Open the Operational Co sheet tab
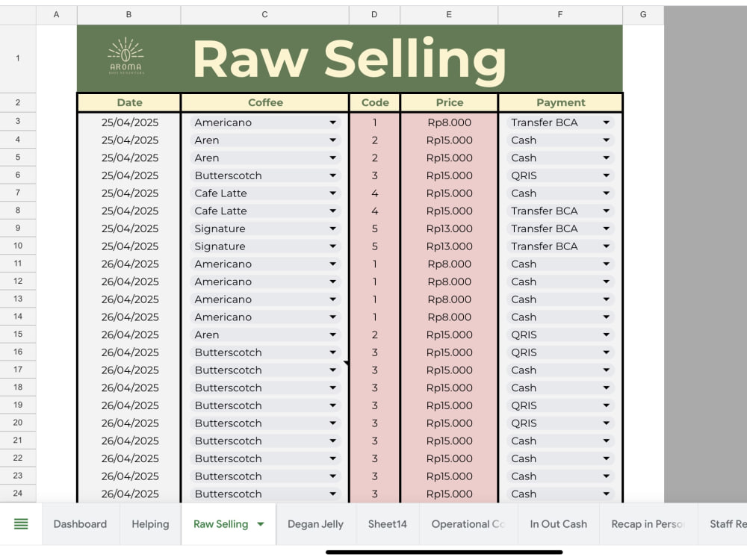Screen dimensions: 747x560 coord(468,524)
